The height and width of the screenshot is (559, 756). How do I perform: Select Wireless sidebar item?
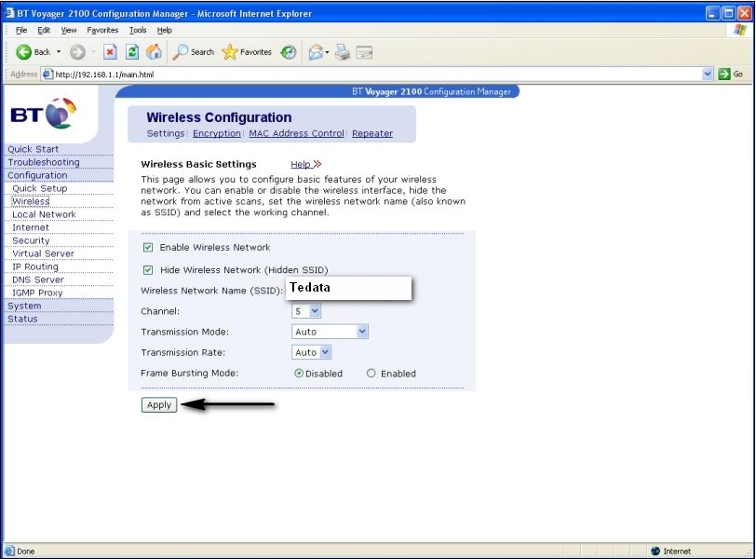click(31, 201)
